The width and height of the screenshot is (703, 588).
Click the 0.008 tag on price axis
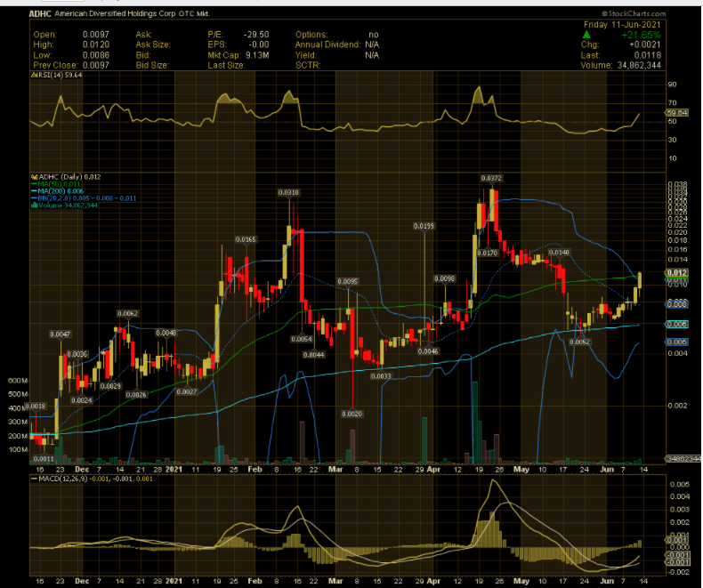[676, 304]
